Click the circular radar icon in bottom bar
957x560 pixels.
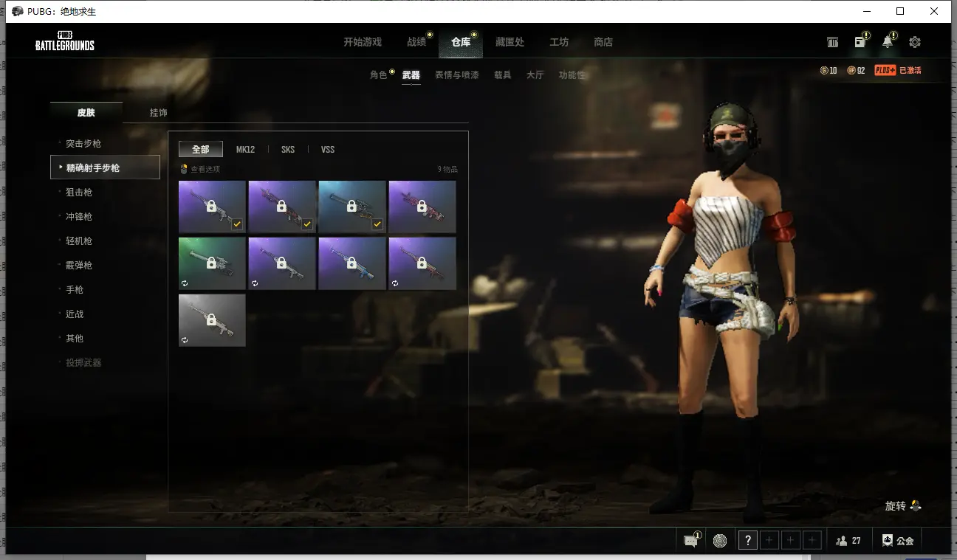click(720, 541)
